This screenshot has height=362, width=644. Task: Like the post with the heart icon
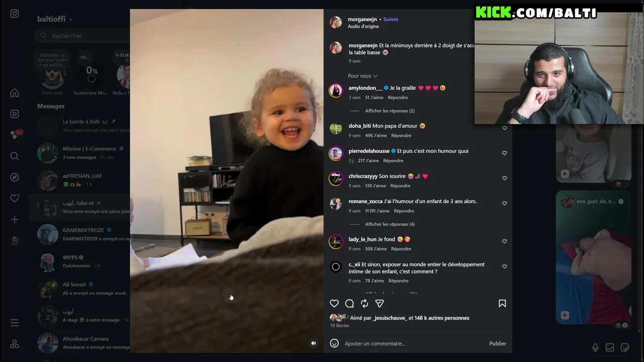pos(334,303)
